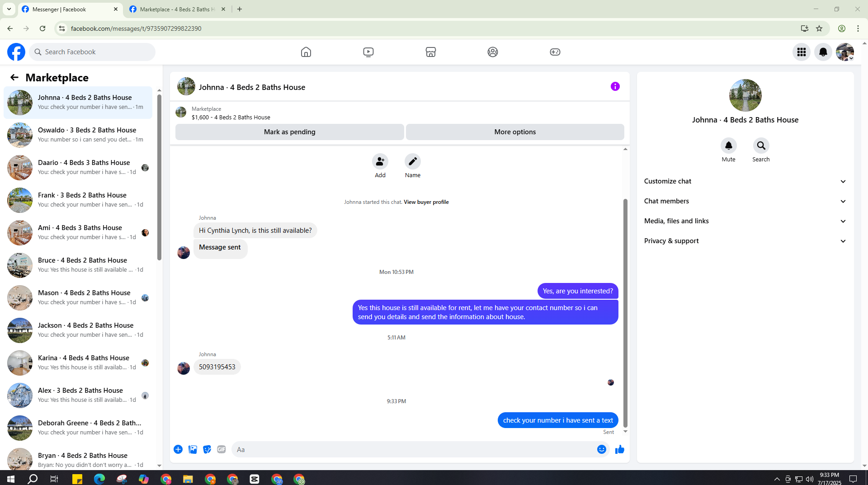The width and height of the screenshot is (868, 485).
Task: Open the notifications bell
Action: point(823,52)
